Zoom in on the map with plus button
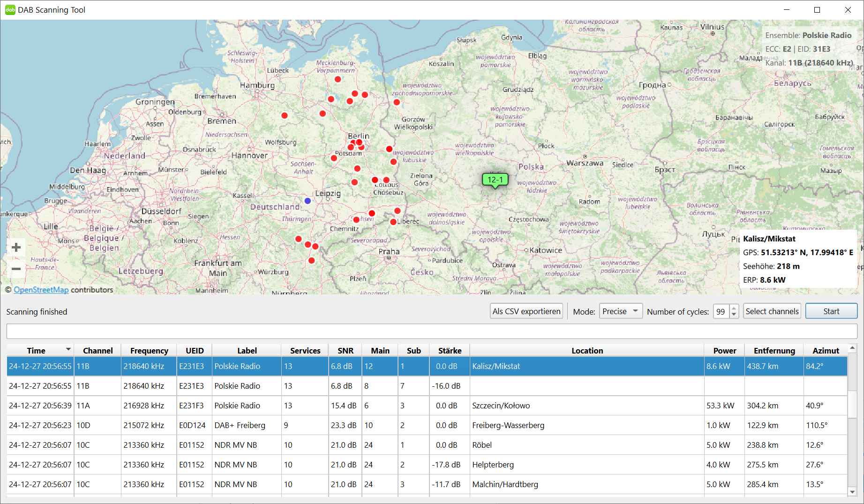Screen dimensions: 864x504 click(16, 248)
